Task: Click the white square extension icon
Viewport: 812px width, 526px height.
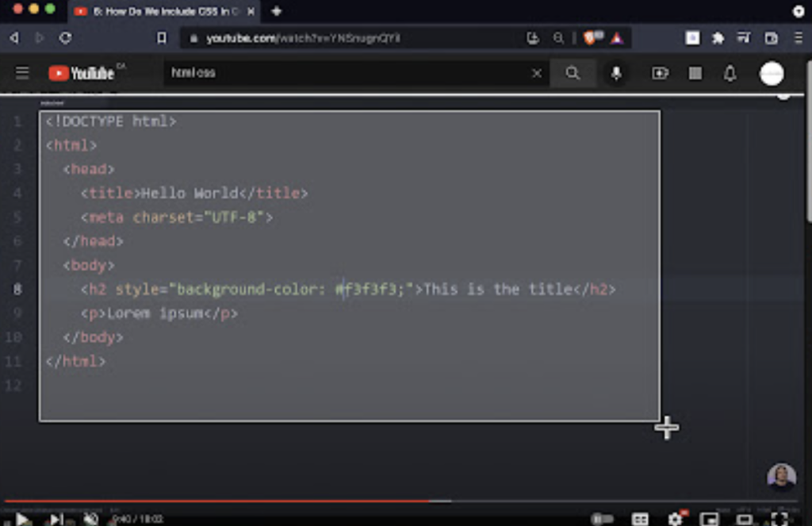Action: [692, 37]
